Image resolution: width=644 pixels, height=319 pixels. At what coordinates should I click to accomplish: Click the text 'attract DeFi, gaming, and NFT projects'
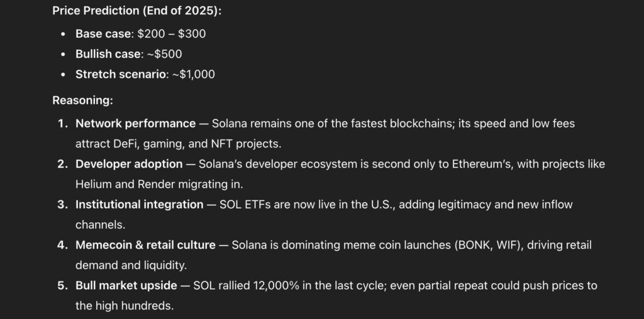[x=177, y=144]
